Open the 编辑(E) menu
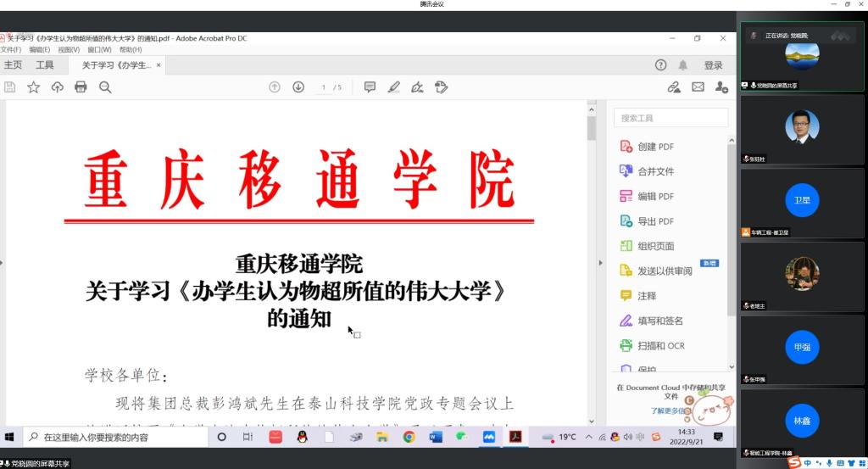The width and height of the screenshot is (868, 469). point(39,50)
